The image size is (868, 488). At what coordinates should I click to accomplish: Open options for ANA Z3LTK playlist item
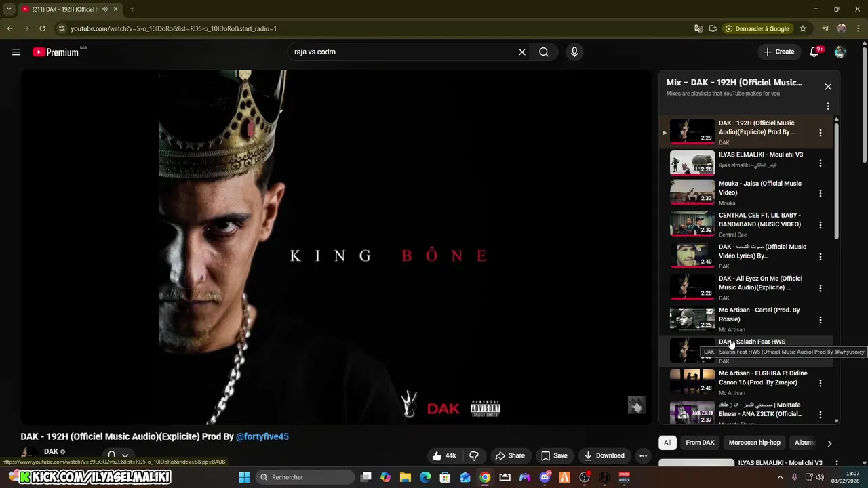(821, 415)
